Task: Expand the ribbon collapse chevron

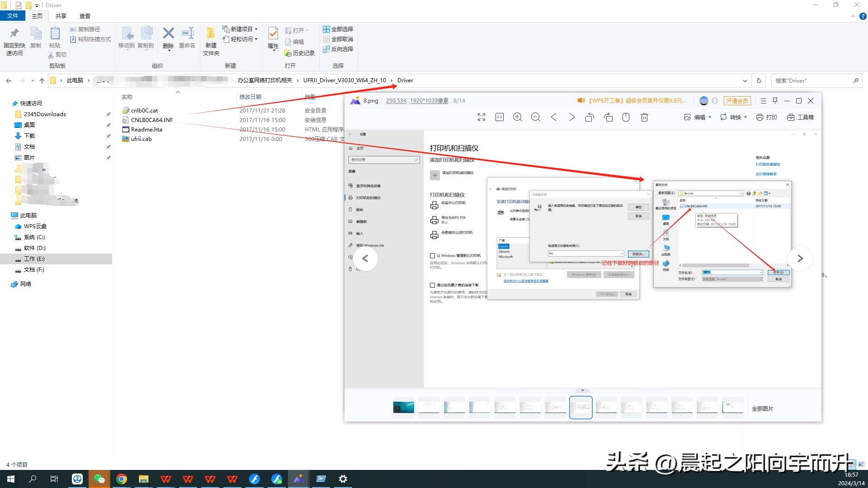Action: [853, 16]
